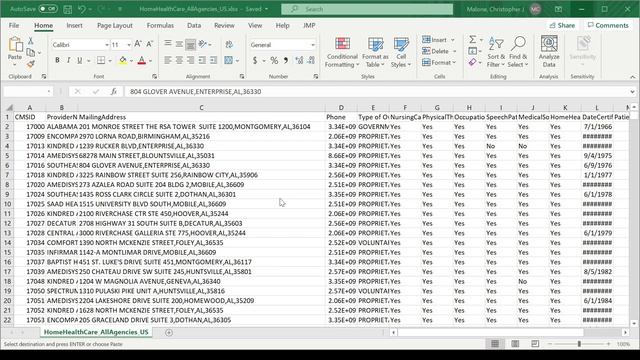Click AutoSum sigma icon
The width and height of the screenshot is (640, 360).
[472, 40]
